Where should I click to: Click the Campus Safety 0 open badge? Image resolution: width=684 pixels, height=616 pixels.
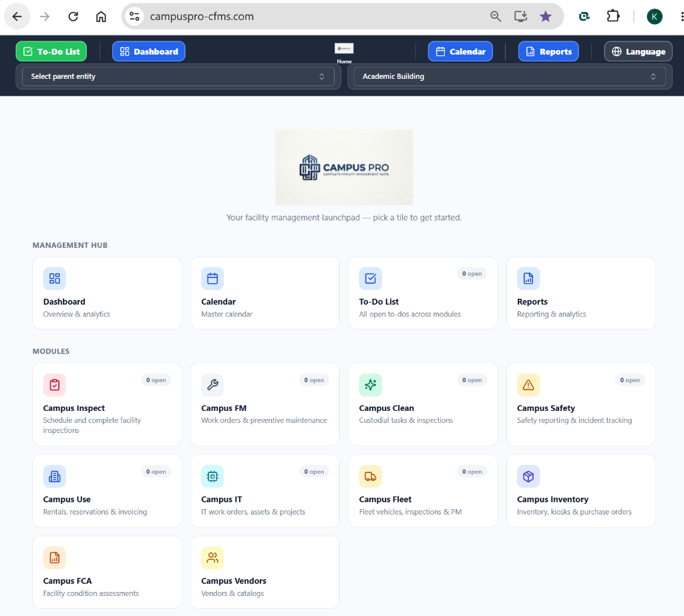[x=630, y=380]
